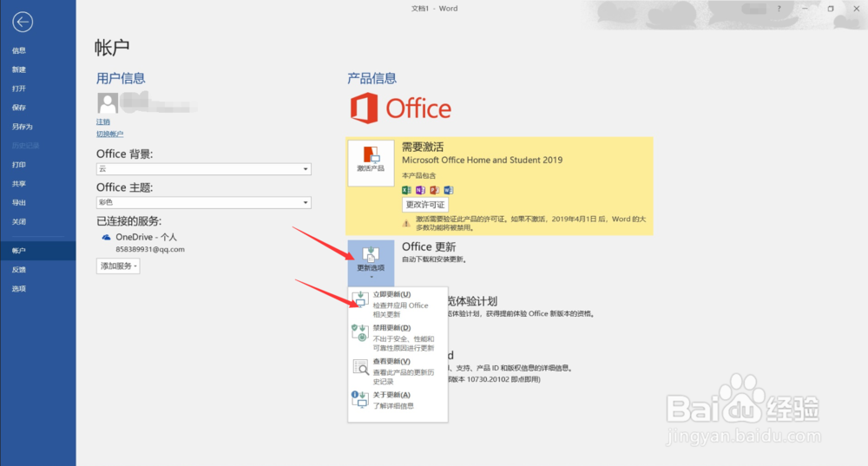868x466 pixels.
Task: Close the Word window
Action: coord(857,9)
